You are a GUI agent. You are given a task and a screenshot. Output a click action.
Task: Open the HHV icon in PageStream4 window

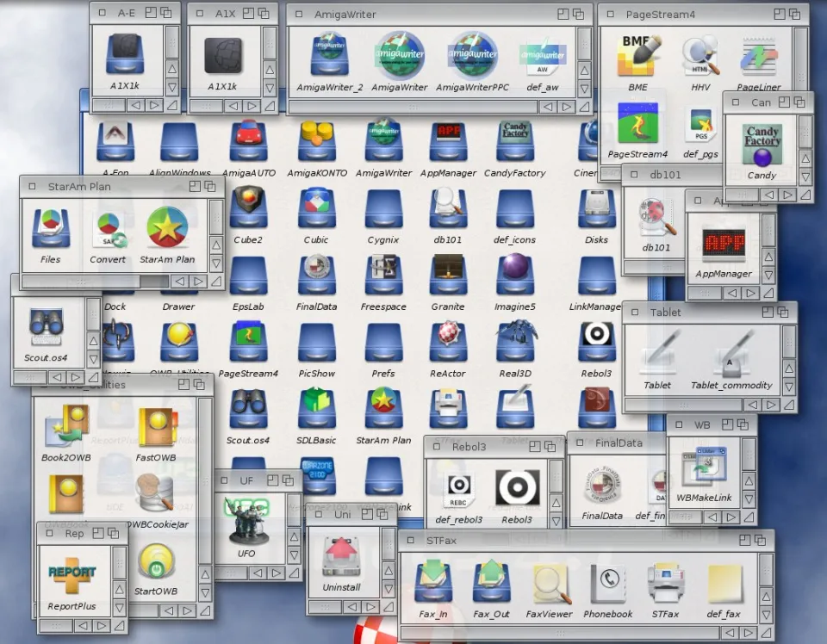click(x=700, y=56)
